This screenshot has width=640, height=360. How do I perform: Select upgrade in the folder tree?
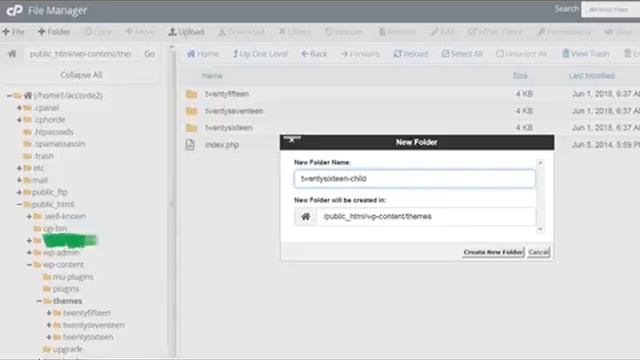tap(68, 349)
